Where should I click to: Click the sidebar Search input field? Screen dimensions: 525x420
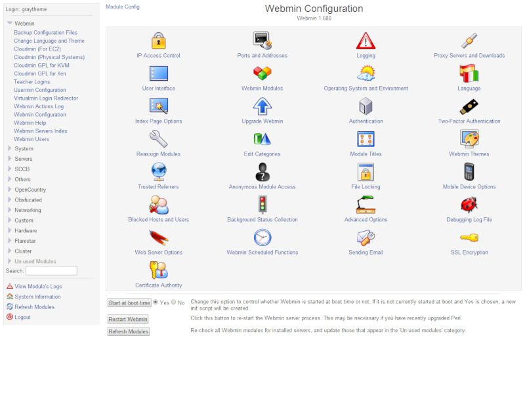tap(52, 270)
